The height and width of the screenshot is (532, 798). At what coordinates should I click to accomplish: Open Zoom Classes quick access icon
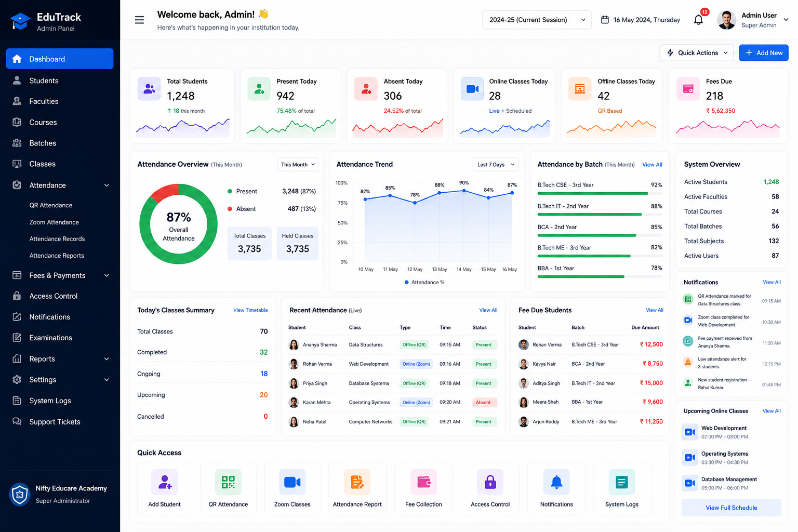click(x=292, y=482)
